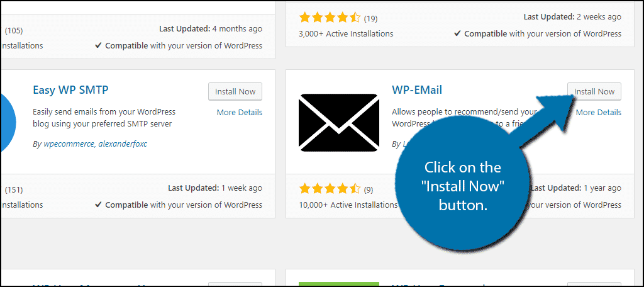Click the WP-EMail envelope icon

[x=339, y=123]
